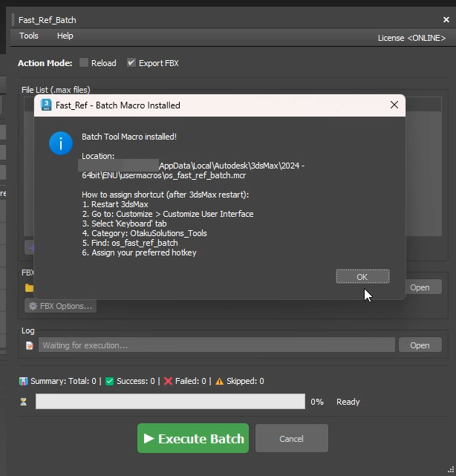
Task: Start the batch with Execute Batch
Action: point(193,439)
